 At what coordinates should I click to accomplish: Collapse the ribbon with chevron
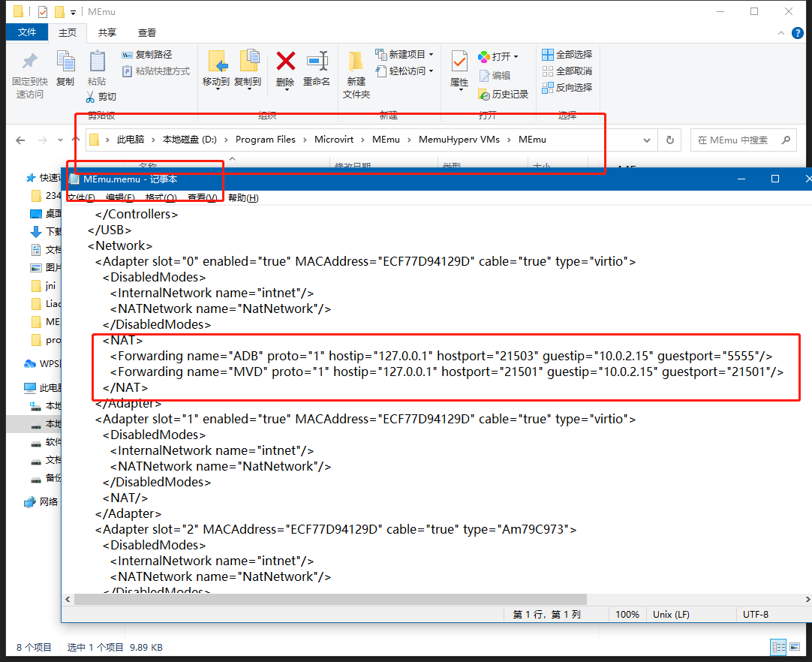(x=780, y=33)
